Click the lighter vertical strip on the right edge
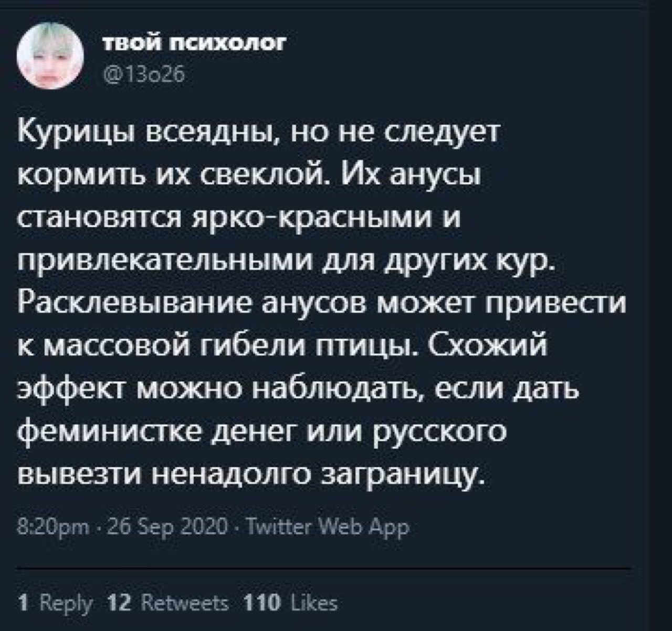This screenshot has height=631, width=672. pos(660,315)
